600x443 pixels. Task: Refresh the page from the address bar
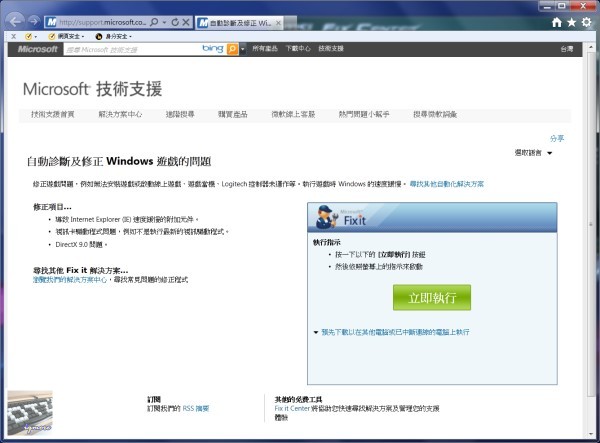(175, 22)
